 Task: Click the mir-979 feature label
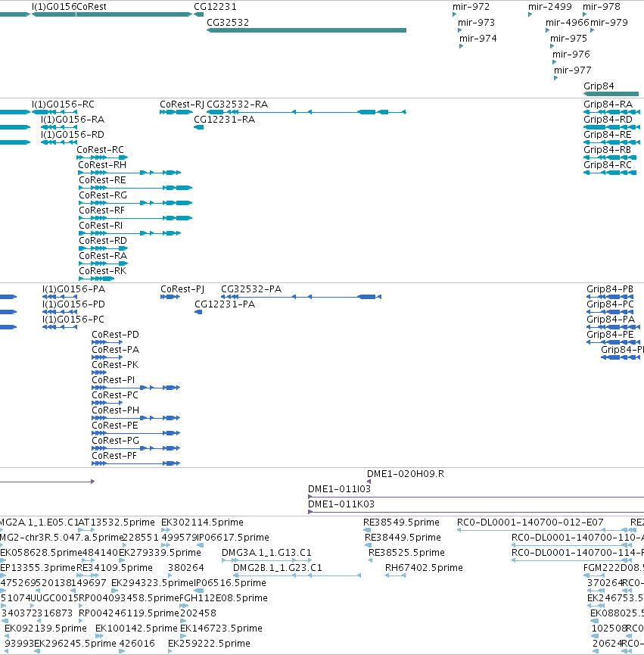(x=609, y=23)
